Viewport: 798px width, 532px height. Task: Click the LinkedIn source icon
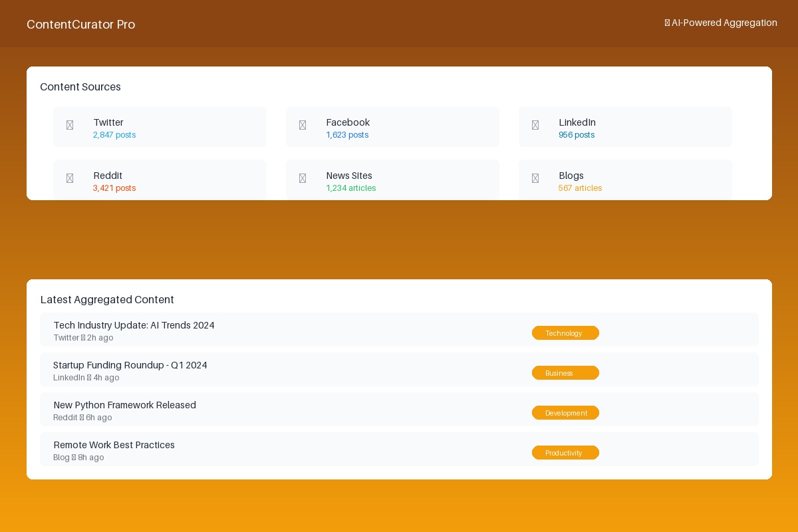click(x=535, y=125)
